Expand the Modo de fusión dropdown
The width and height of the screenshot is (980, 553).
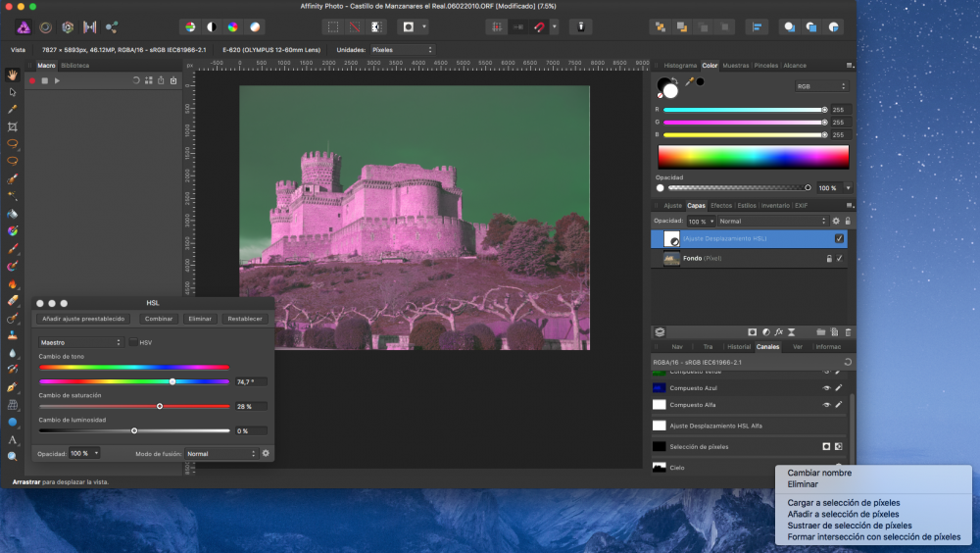click(221, 454)
